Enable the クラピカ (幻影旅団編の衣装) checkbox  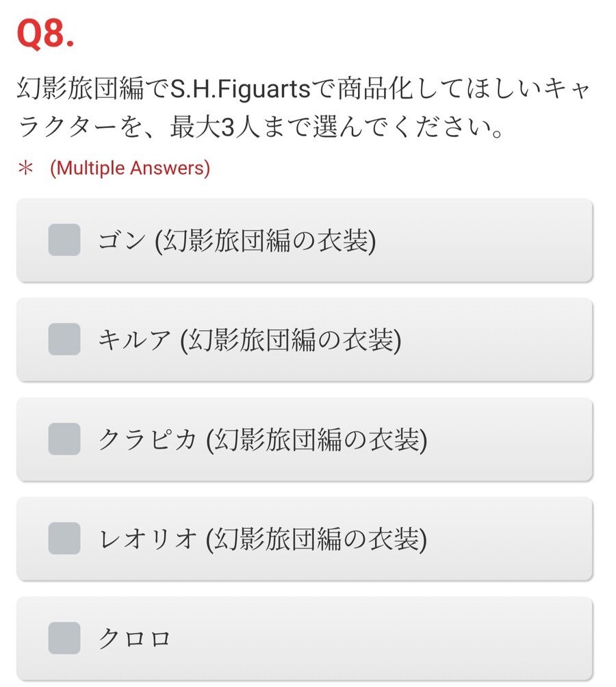point(64,439)
